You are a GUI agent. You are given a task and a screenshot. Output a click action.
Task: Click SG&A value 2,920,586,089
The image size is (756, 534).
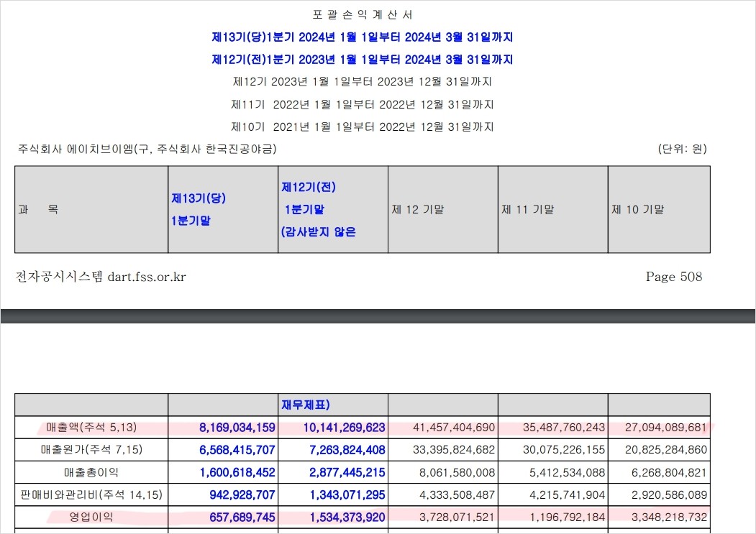pyautogui.click(x=669, y=495)
